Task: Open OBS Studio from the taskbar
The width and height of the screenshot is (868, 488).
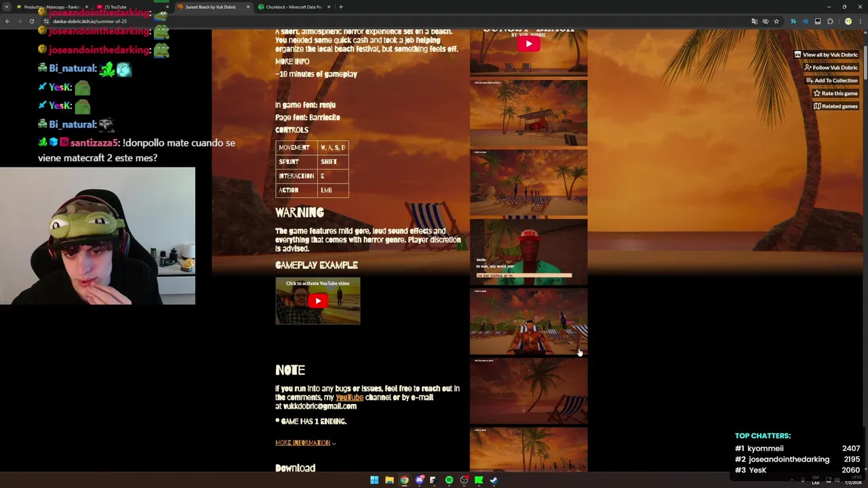Action: click(x=464, y=480)
